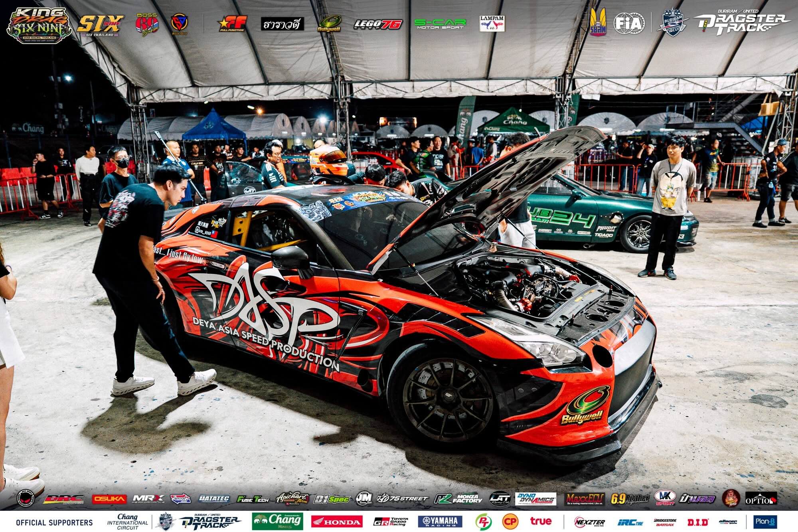The width and height of the screenshot is (798, 532).
Task: Click the FF Full Function logo
Action: coord(233,24)
